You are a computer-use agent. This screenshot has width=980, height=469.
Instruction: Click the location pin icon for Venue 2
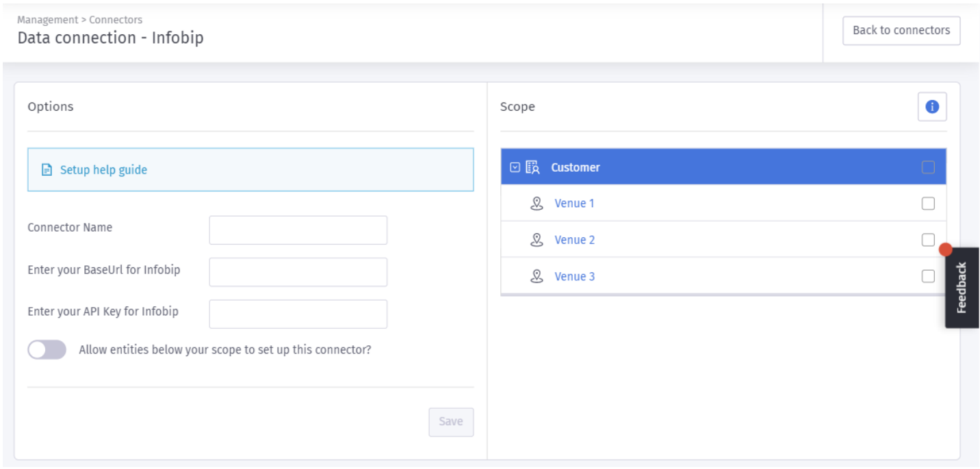(537, 240)
